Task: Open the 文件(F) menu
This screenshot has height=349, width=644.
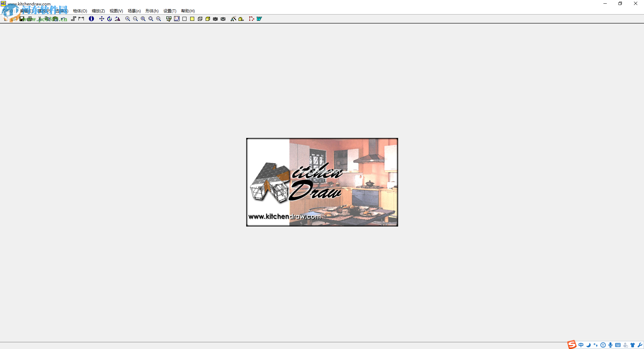Action: 9,11
